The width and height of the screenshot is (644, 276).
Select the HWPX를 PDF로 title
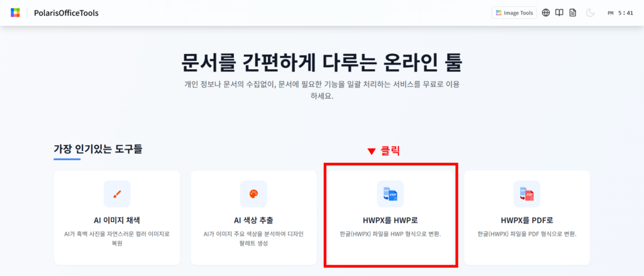(x=527, y=220)
